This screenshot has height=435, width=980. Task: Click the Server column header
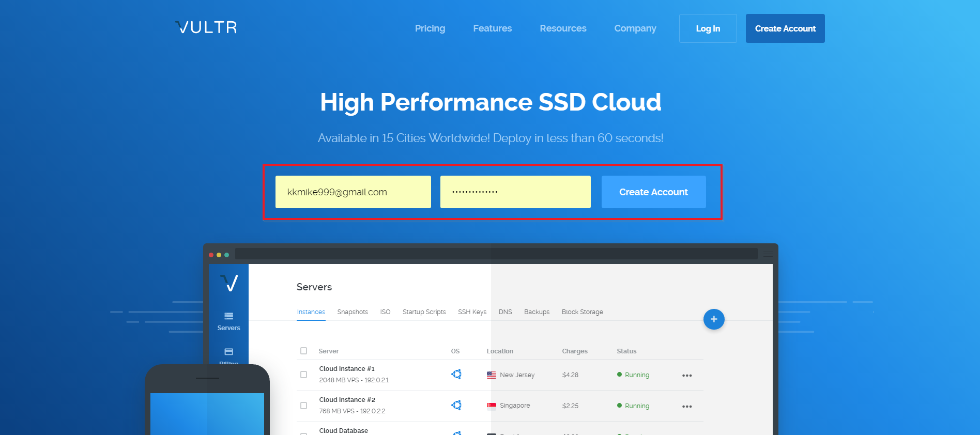(329, 351)
